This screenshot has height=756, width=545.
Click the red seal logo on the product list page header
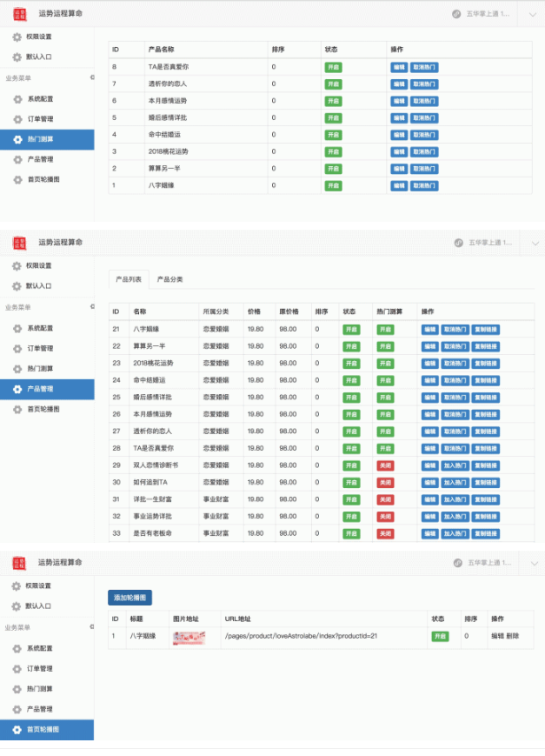click(20, 243)
